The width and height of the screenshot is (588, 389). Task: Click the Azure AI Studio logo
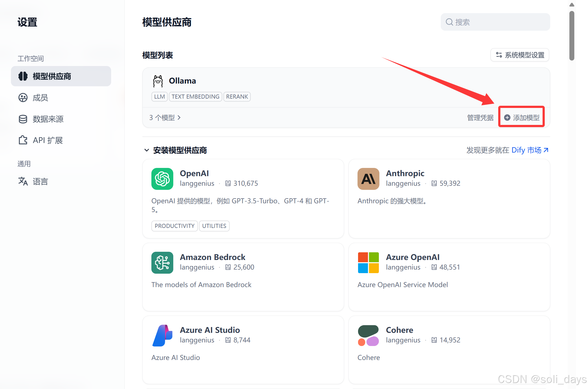point(162,336)
